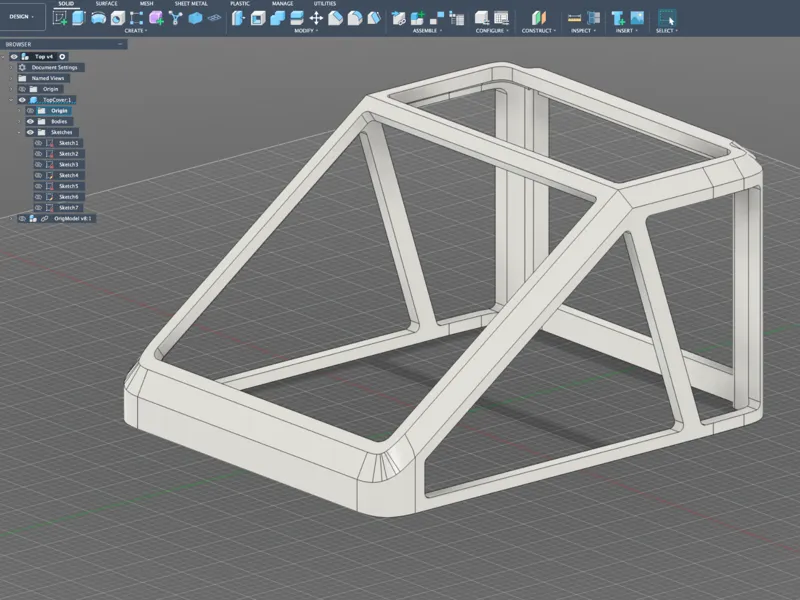Click the T with plus Insert icon
The height and width of the screenshot is (600, 800).
point(618,18)
